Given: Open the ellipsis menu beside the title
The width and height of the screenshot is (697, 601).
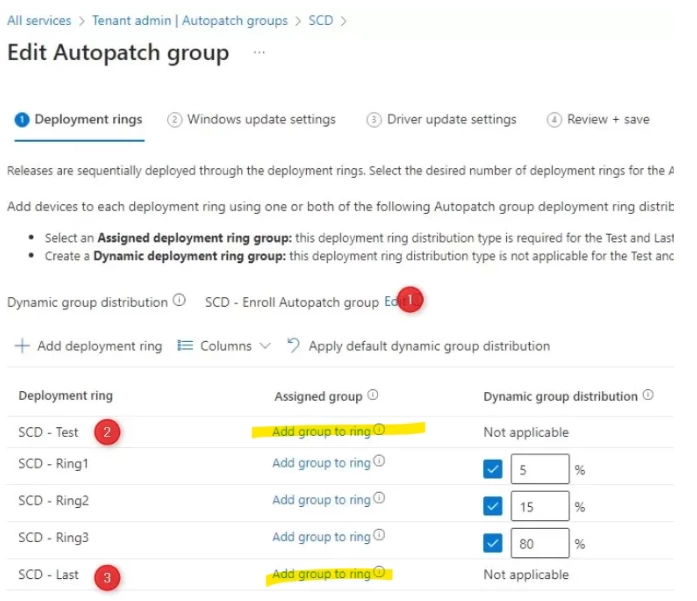Looking at the screenshot, I should 259,52.
